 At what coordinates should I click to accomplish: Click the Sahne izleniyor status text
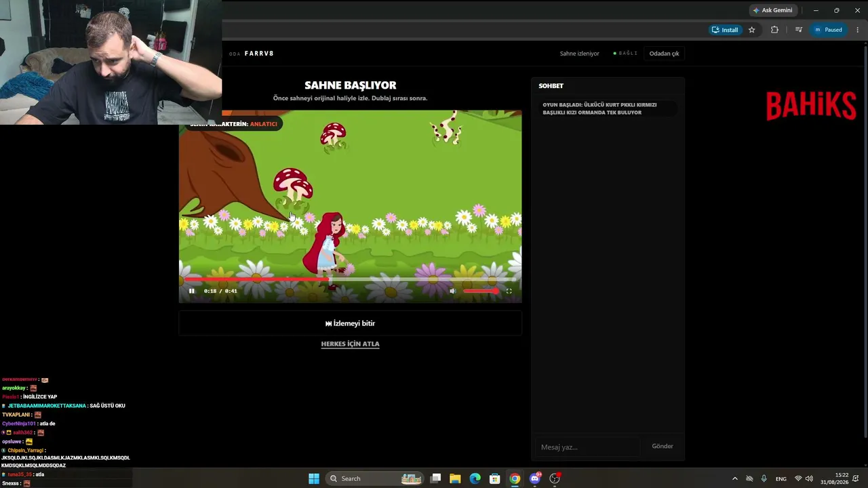(579, 54)
